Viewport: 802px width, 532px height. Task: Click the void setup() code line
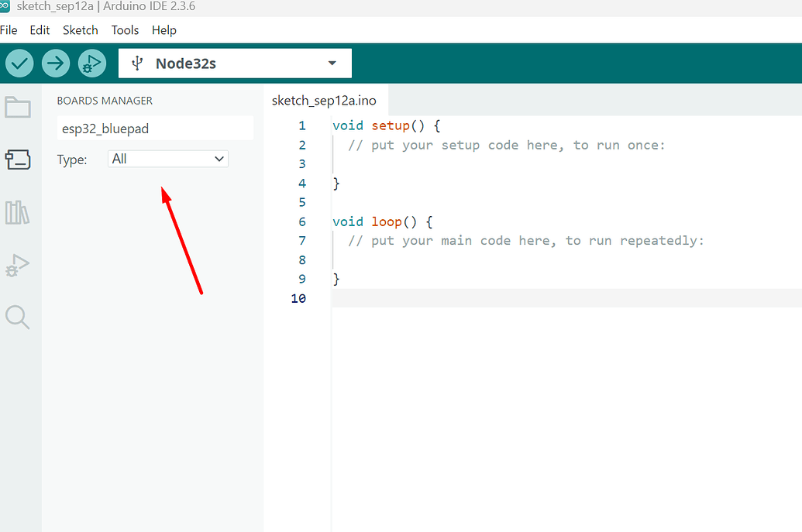click(x=386, y=125)
